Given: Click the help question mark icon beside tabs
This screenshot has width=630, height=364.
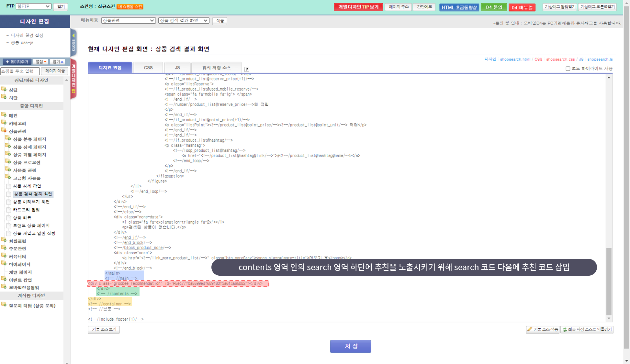Looking at the screenshot, I should click(x=247, y=69).
